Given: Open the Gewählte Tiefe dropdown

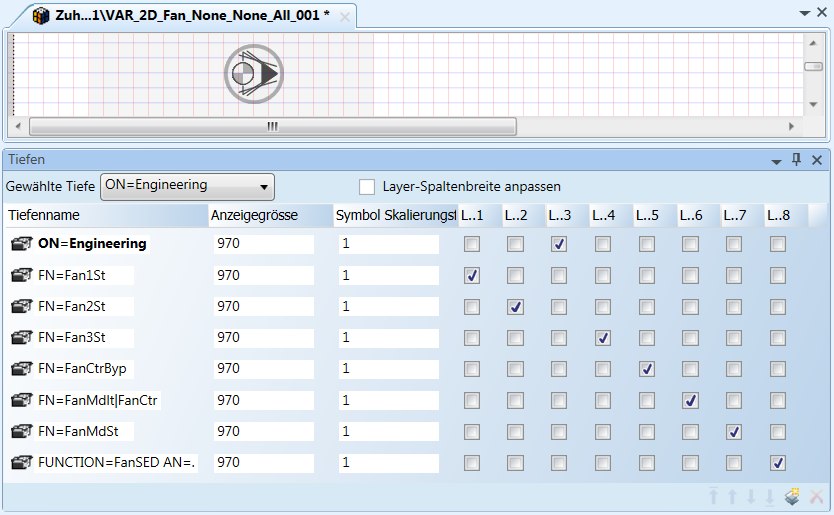Looking at the screenshot, I should [x=264, y=187].
